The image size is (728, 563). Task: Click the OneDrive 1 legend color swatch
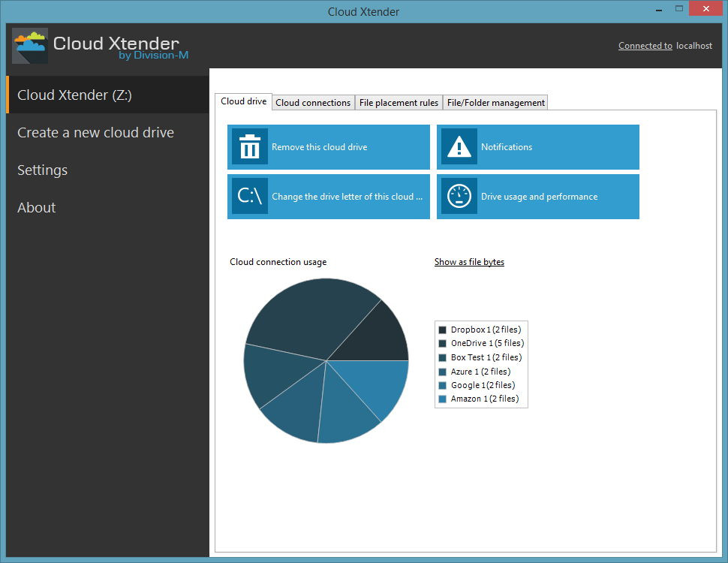[x=442, y=343]
